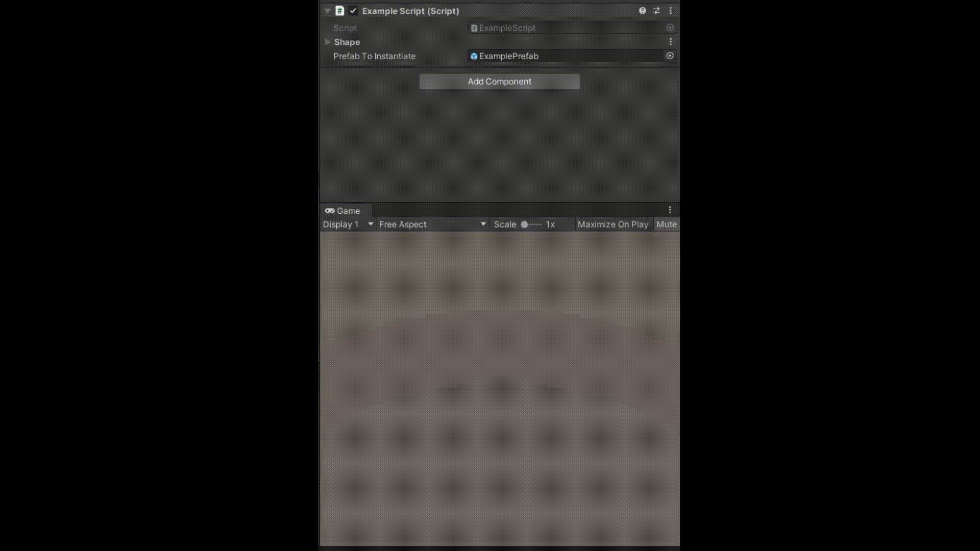The width and height of the screenshot is (980, 551).
Task: Click the ExamplePrefab cube icon
Action: coord(474,56)
